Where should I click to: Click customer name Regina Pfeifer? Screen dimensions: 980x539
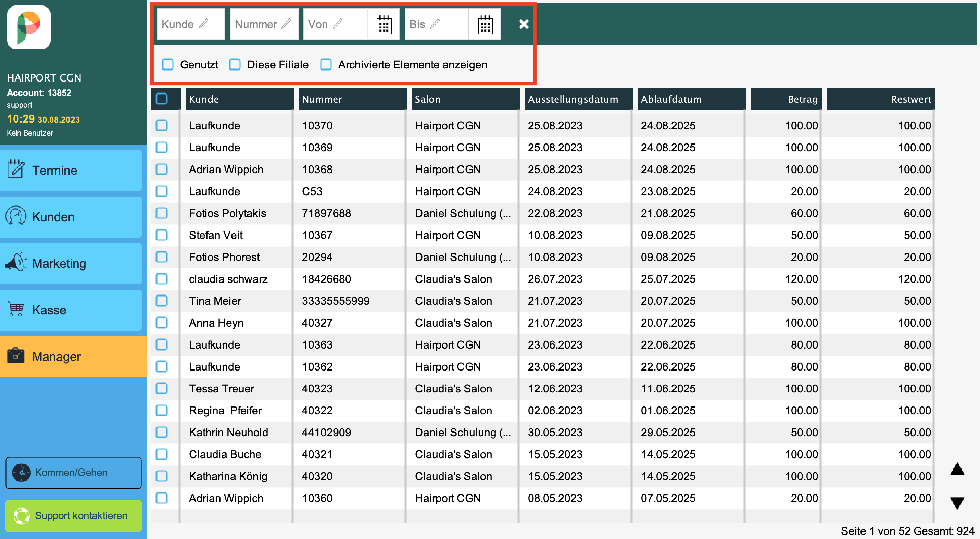225,411
